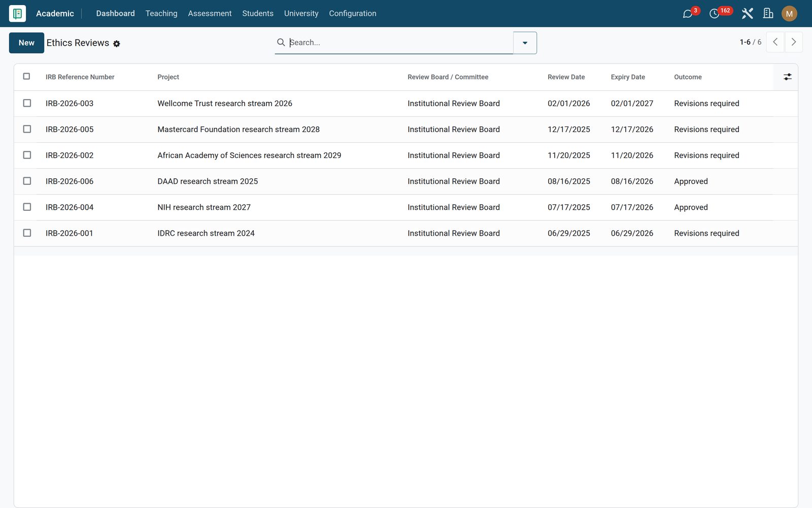Open the Configuration menu
Image resolution: width=812 pixels, height=508 pixels.
click(x=353, y=14)
